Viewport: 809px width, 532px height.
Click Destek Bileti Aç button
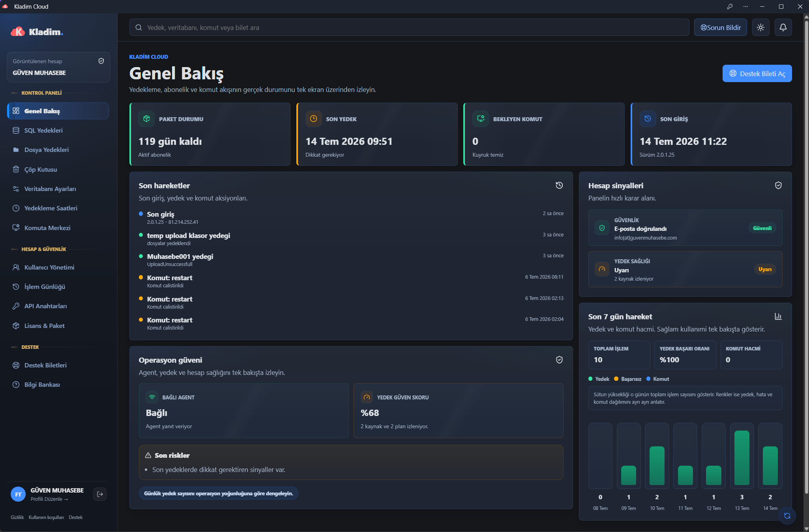[x=757, y=73]
